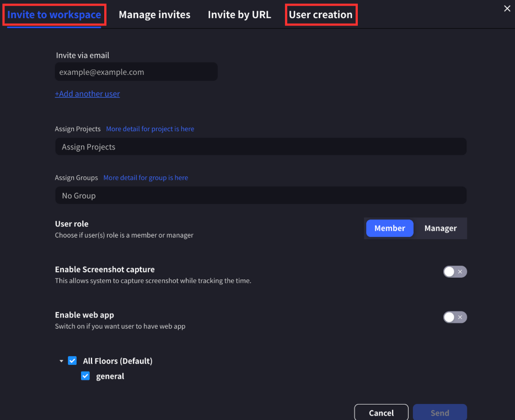This screenshot has height=420, width=515.
Task: Close the invite dialog
Action: pyautogui.click(x=507, y=8)
